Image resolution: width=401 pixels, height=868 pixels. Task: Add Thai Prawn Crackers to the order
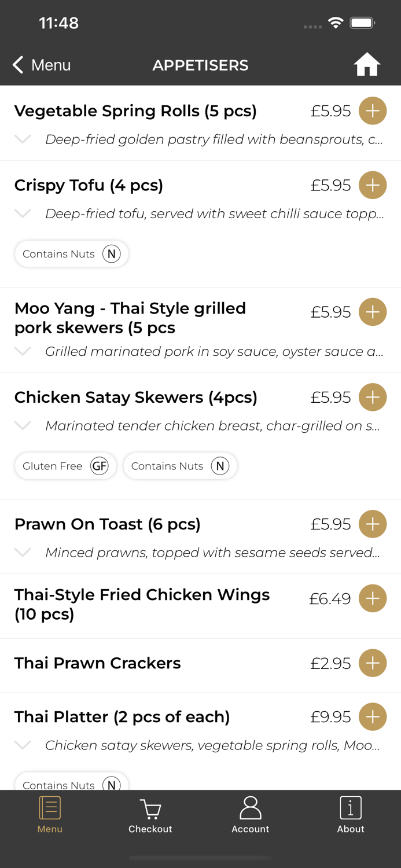tap(373, 663)
